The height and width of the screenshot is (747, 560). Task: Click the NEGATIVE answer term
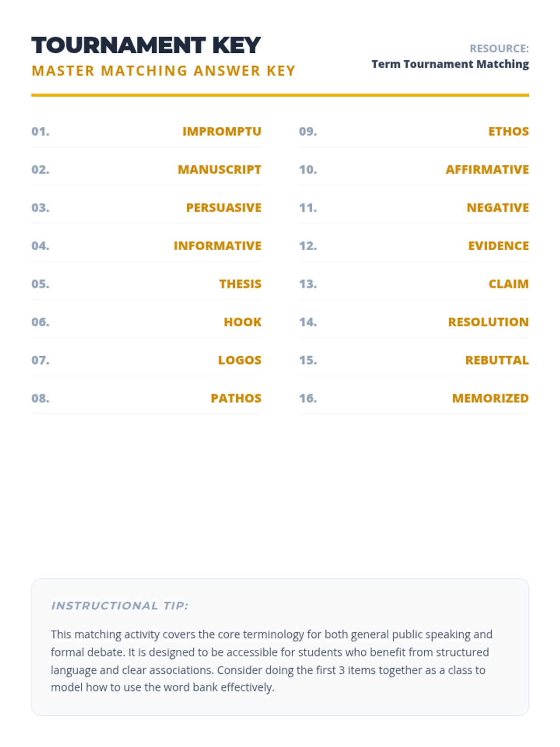coord(498,208)
